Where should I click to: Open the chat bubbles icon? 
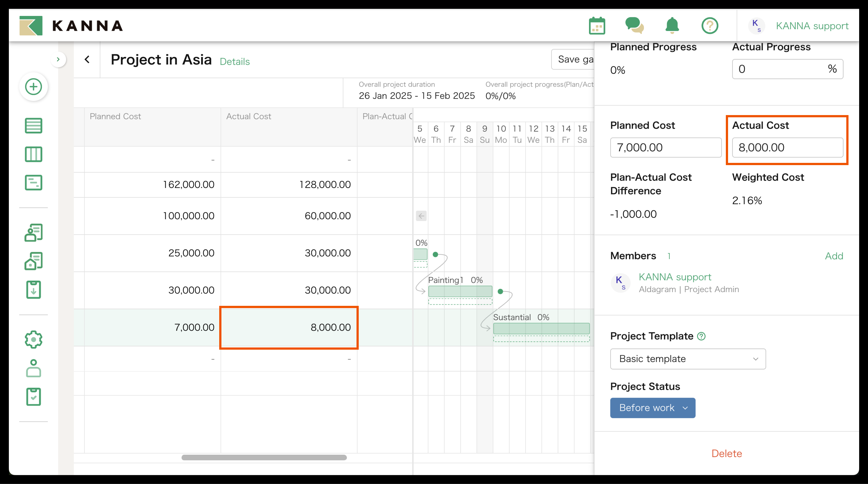point(634,26)
